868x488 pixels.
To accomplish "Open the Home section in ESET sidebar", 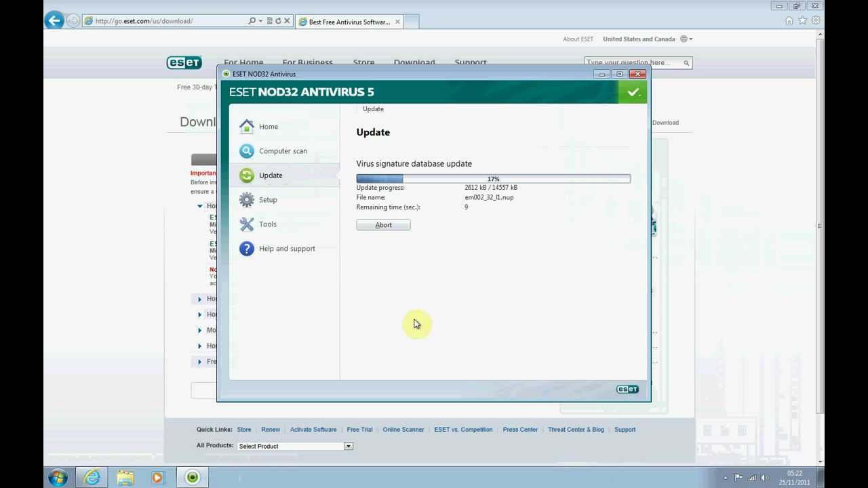I will point(269,127).
